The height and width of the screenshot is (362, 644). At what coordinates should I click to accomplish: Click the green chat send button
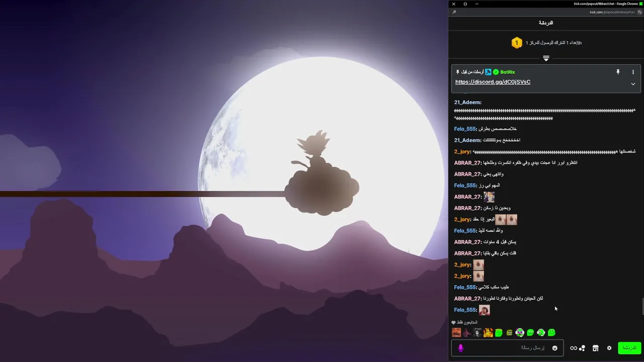coord(629,348)
